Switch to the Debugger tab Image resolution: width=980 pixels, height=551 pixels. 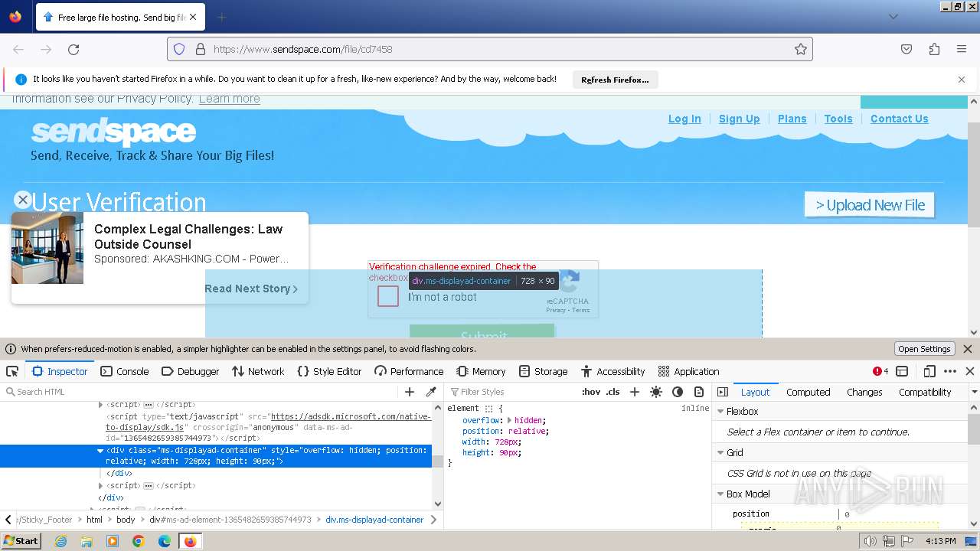coord(191,371)
